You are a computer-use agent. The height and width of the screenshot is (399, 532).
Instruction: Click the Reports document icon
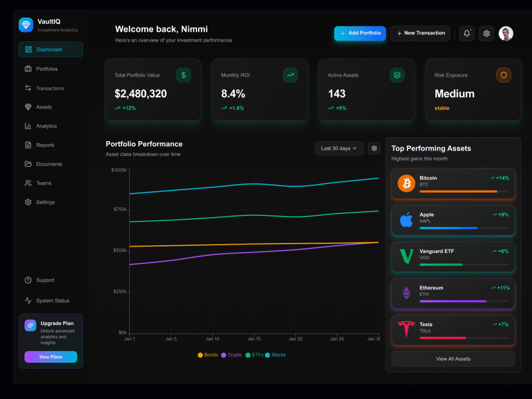(28, 145)
